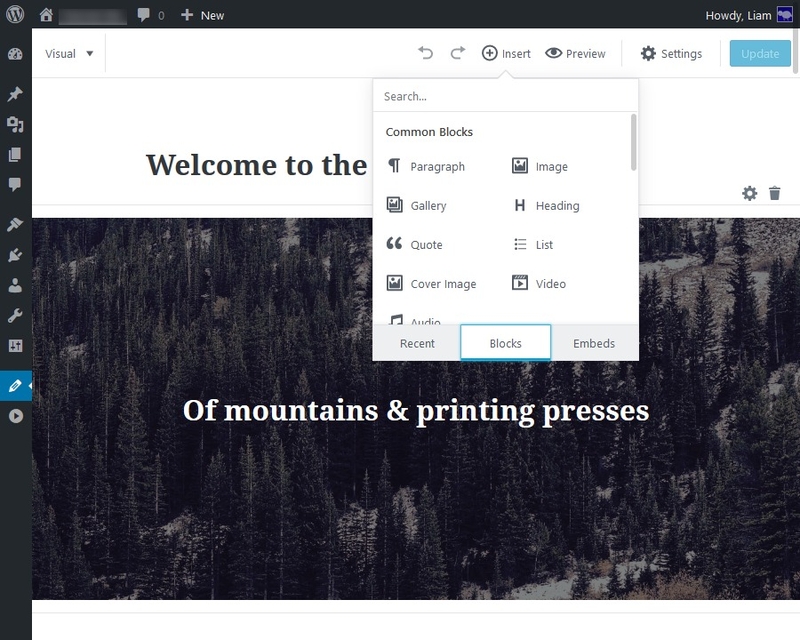800x640 pixels.
Task: Undo the last change
Action: click(x=426, y=53)
